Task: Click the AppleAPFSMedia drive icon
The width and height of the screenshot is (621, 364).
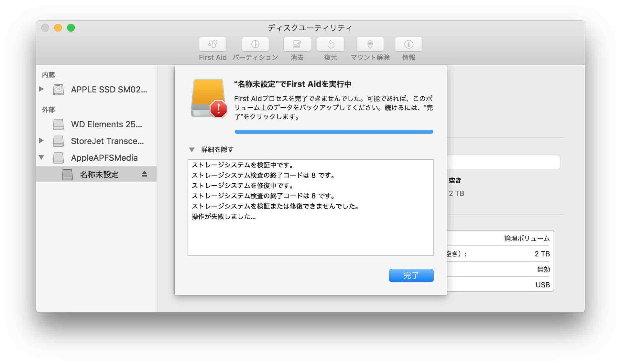Action: [x=58, y=158]
